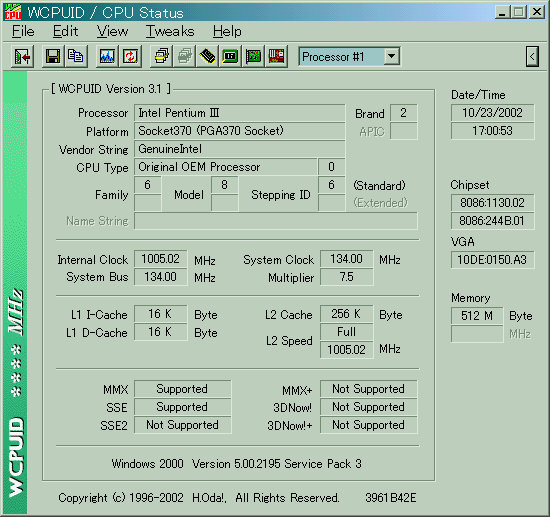This screenshot has width=550, height=517.
Task: Click the Brand value 2
Action: (x=403, y=113)
